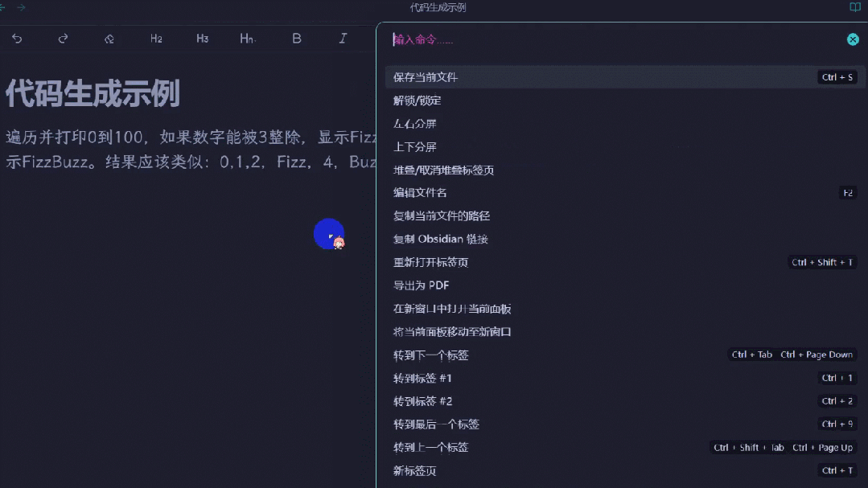The height and width of the screenshot is (488, 868).
Task: Open the Hn heading level dropdown
Action: (248, 39)
